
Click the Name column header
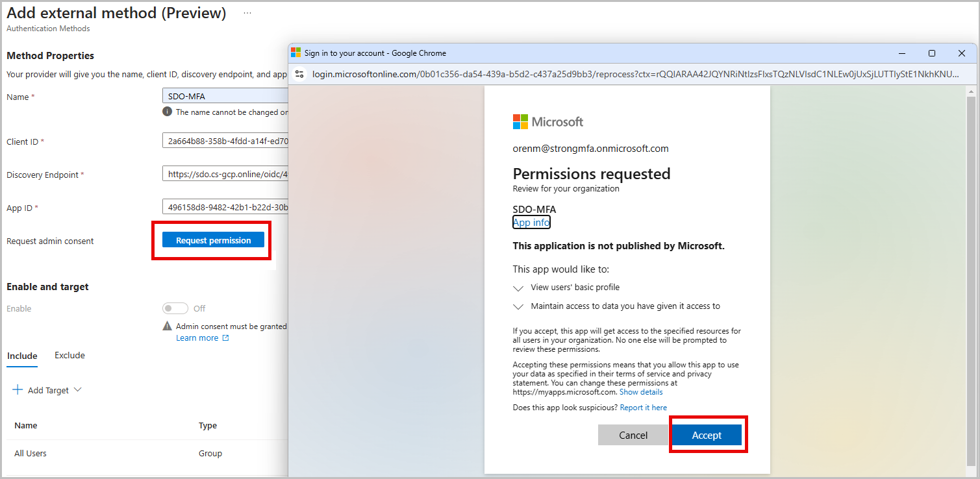[26, 426]
